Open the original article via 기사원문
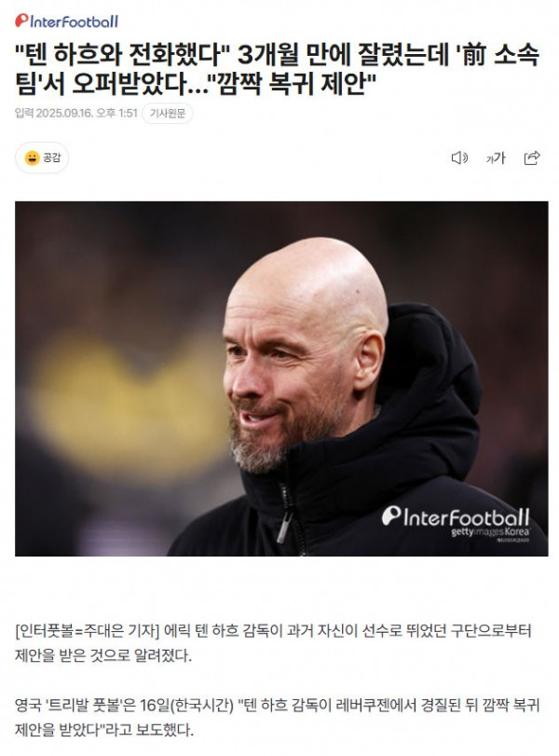The image size is (559, 756). [167, 114]
